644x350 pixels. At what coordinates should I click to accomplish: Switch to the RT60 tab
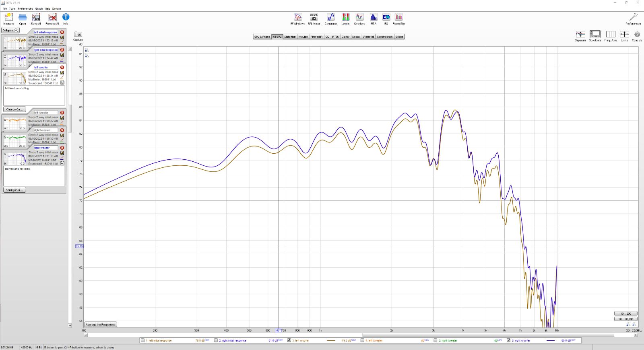point(335,37)
